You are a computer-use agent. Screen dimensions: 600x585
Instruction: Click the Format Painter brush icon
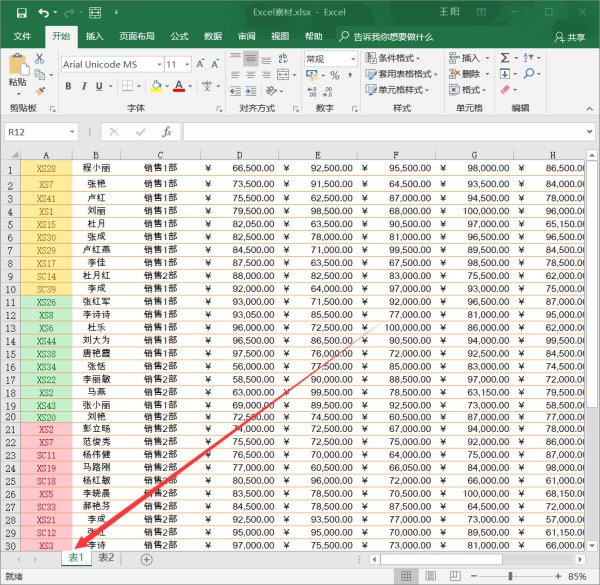pyautogui.click(x=41, y=90)
